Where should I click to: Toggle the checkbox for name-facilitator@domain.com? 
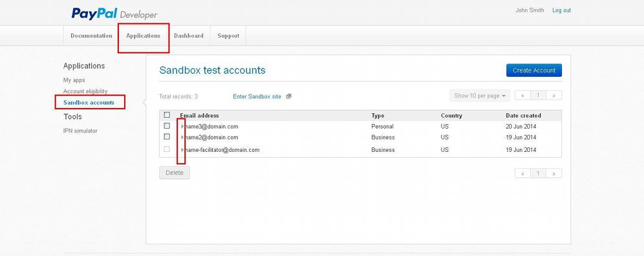167,149
